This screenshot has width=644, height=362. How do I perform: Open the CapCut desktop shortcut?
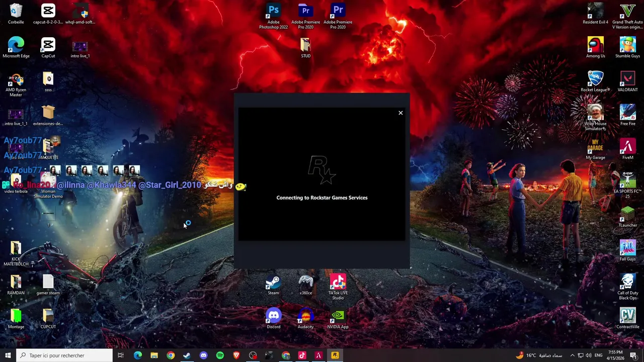(48, 48)
